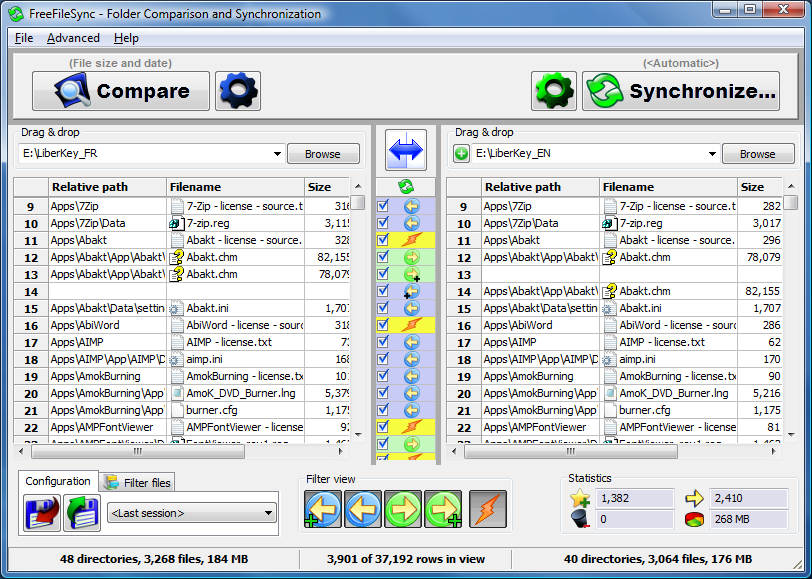Click the overwrite yellow arrow statistic icon

694,498
